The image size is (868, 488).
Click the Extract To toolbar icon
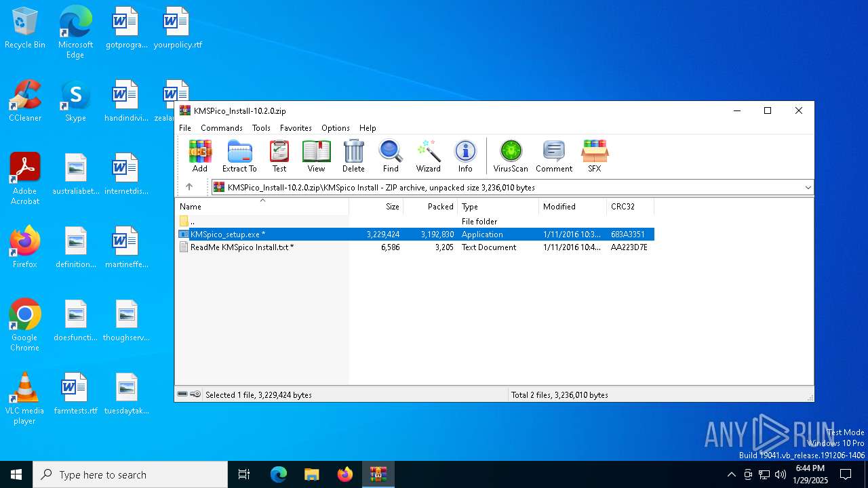point(239,157)
